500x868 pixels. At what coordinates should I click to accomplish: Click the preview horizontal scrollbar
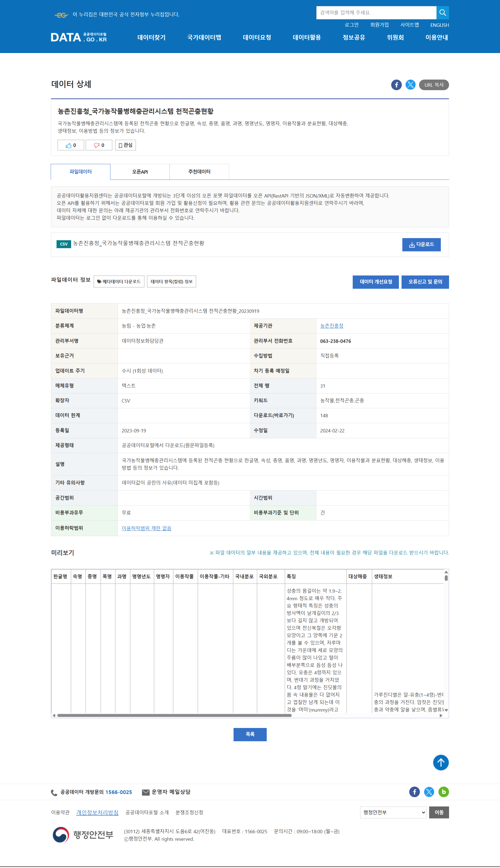174,715
